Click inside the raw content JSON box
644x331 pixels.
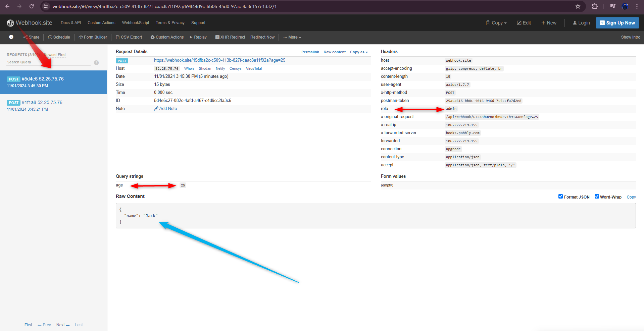pos(376,216)
